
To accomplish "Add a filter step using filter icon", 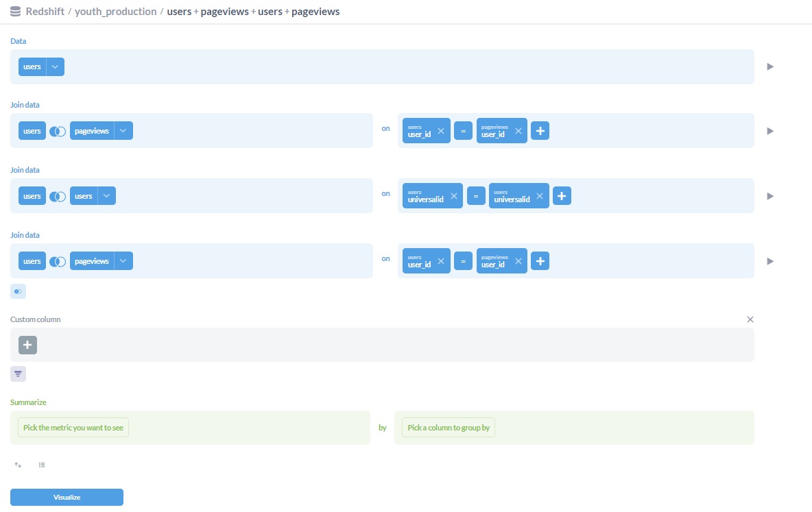I will [x=18, y=374].
